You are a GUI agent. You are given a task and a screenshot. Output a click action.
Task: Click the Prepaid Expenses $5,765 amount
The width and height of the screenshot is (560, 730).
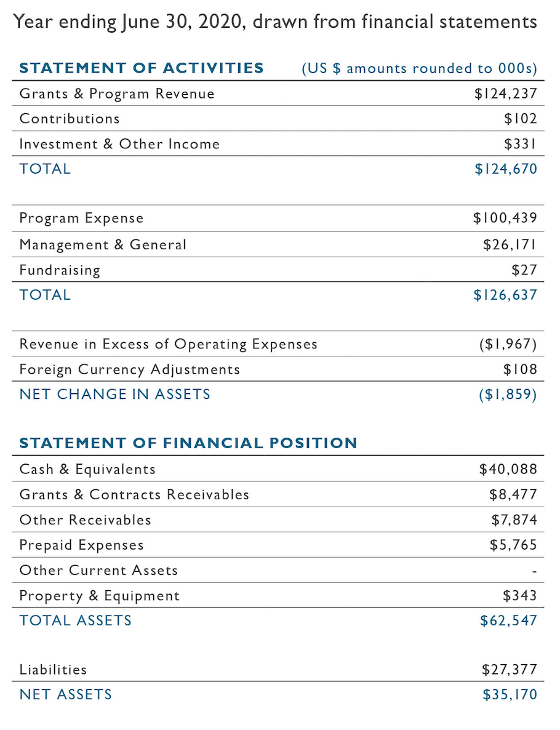pyautogui.click(x=513, y=545)
